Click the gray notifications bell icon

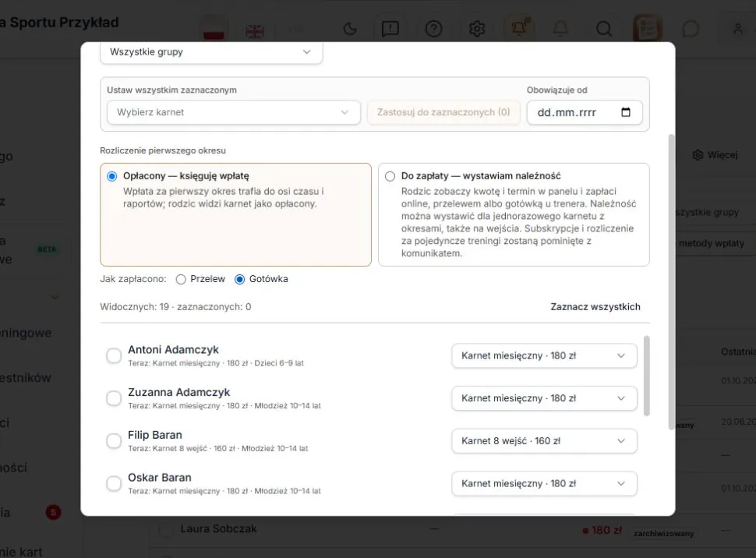point(560,29)
